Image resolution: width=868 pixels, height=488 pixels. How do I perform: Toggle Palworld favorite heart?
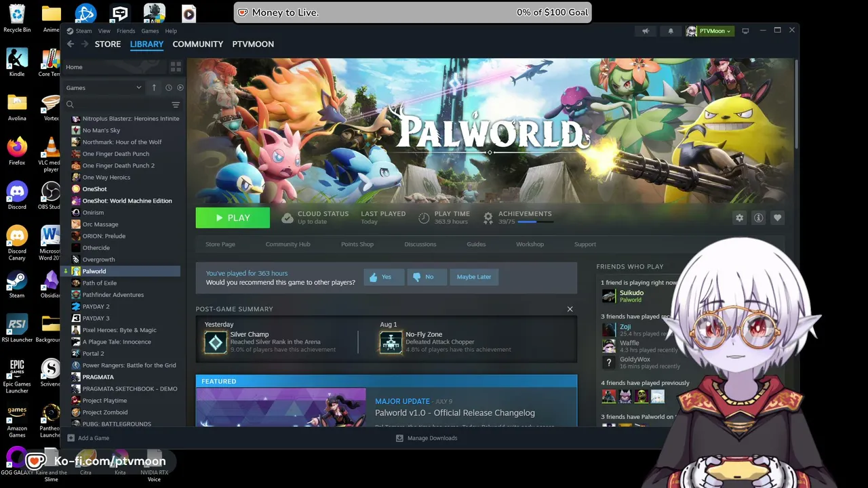(777, 218)
